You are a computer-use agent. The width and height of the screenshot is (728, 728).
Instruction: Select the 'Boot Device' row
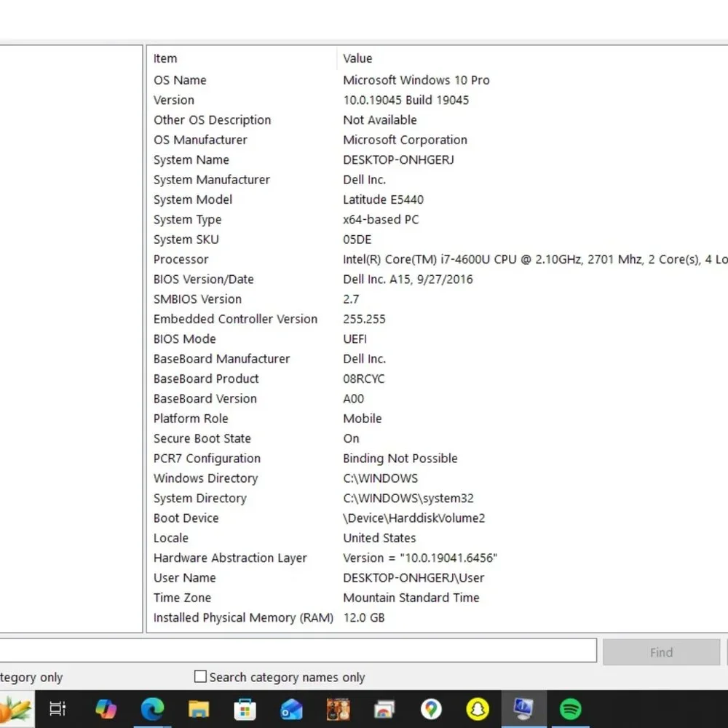186,520
